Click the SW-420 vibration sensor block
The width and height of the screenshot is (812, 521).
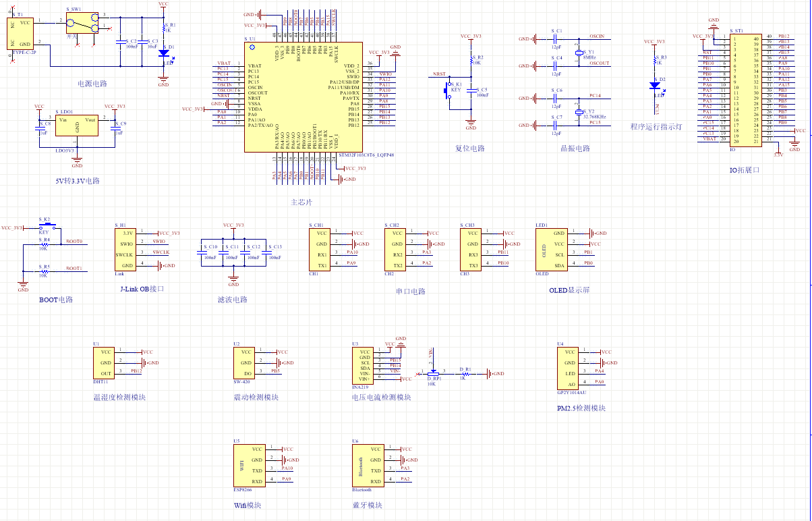[x=245, y=363]
